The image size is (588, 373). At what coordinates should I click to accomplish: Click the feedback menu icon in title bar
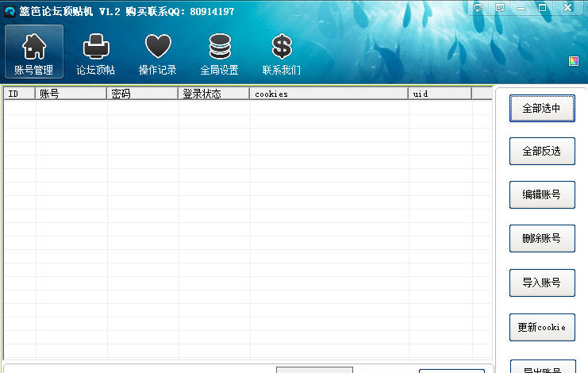tap(499, 8)
